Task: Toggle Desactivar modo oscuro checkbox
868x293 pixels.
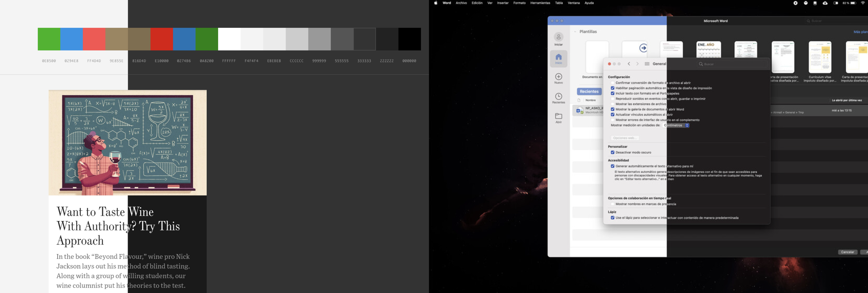Action: (x=613, y=152)
